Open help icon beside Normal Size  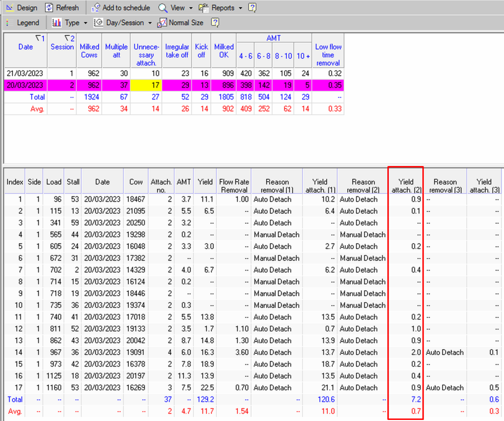click(215, 23)
